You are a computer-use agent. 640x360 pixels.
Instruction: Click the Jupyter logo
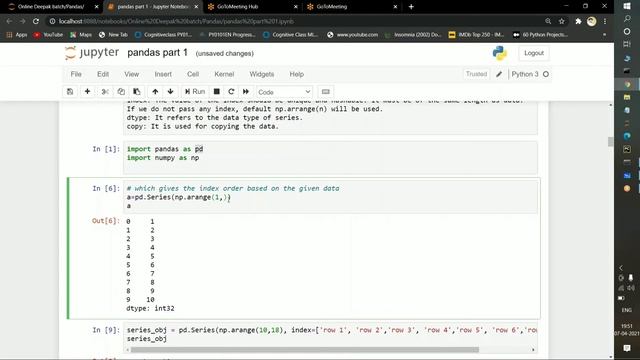[92, 53]
